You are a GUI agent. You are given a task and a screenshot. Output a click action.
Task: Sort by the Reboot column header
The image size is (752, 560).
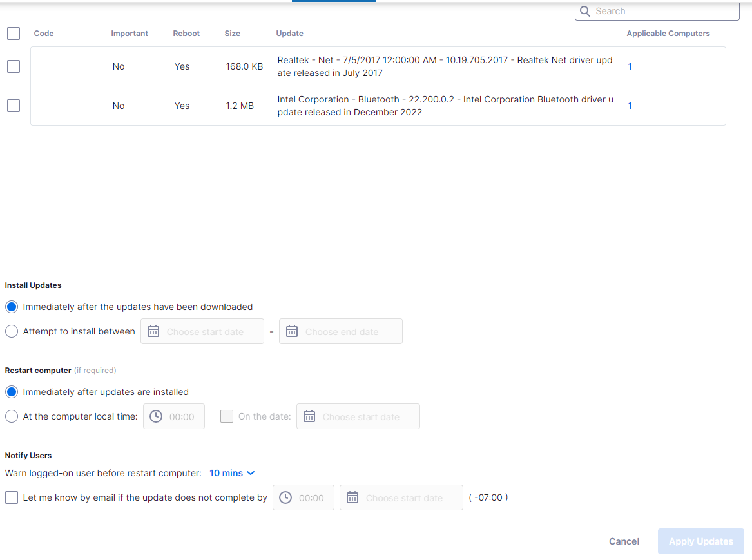[186, 34]
